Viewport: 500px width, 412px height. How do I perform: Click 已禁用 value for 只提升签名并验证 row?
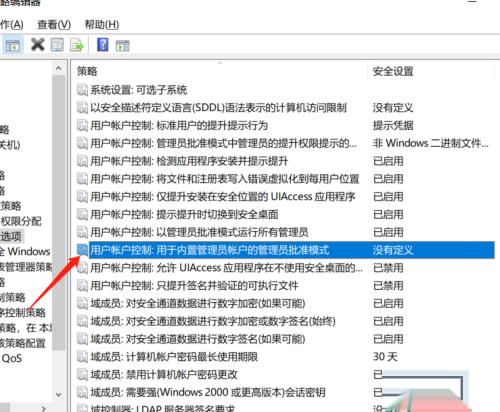click(388, 286)
